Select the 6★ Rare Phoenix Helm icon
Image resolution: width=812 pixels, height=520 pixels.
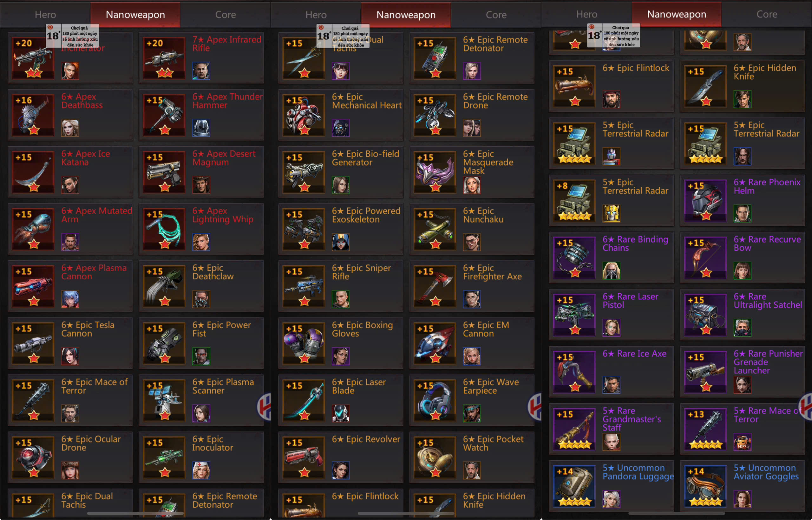pos(705,201)
